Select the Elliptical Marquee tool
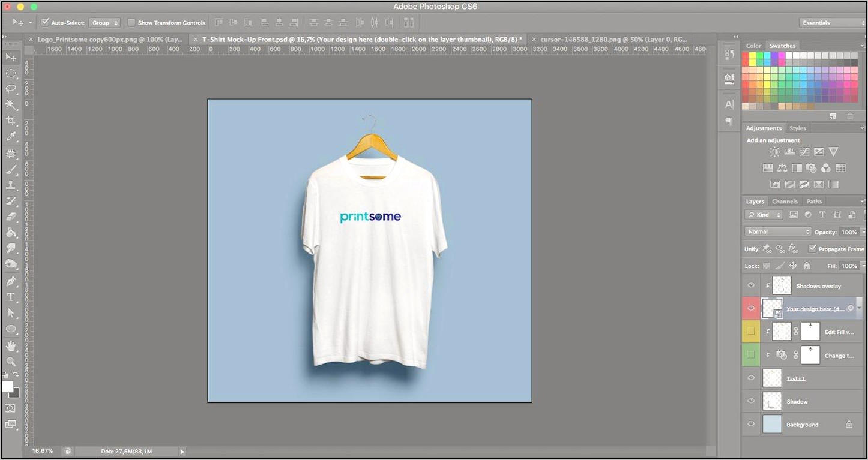This screenshot has width=868, height=460. tap(11, 73)
